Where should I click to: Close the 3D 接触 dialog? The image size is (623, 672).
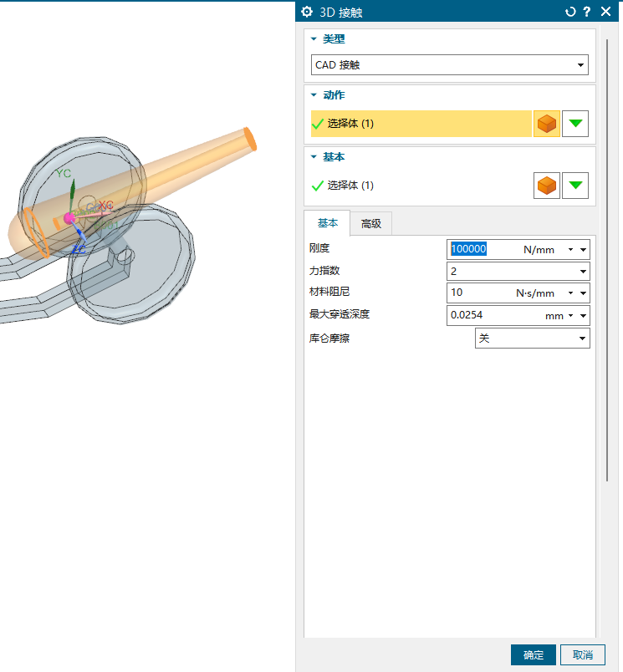(x=606, y=12)
